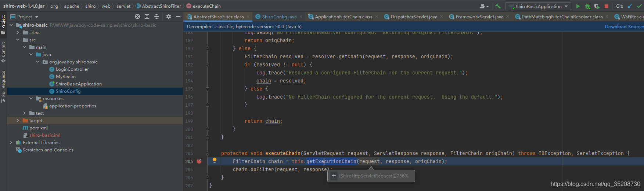Image resolution: width=644 pixels, height=191 pixels.
Task: Open shiro-basic.iml file
Action: pyautogui.click(x=44, y=135)
